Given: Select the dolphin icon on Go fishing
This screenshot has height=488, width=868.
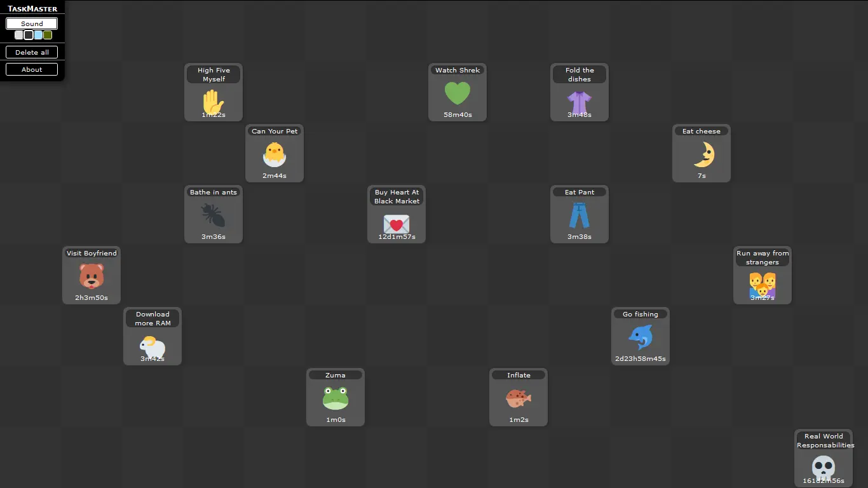Looking at the screenshot, I should [641, 337].
